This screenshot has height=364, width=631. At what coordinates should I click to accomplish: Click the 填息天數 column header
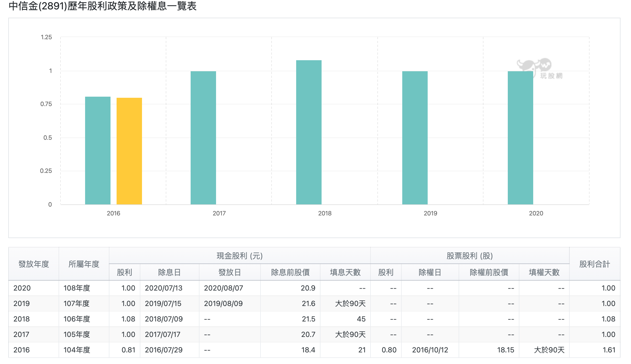[345, 272]
